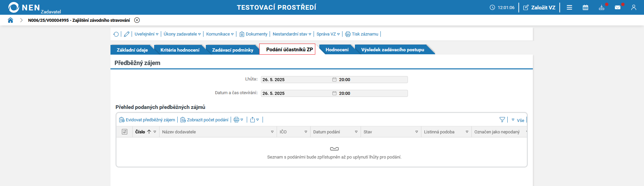This screenshot has height=186, width=644.
Task: Click the Předběžný zájem section heading
Action: tap(137, 63)
